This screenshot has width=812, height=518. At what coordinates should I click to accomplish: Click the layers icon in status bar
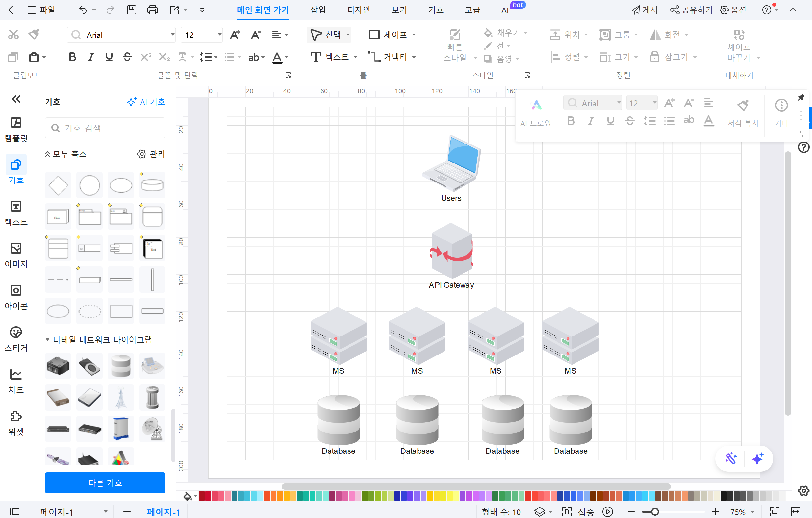539,511
